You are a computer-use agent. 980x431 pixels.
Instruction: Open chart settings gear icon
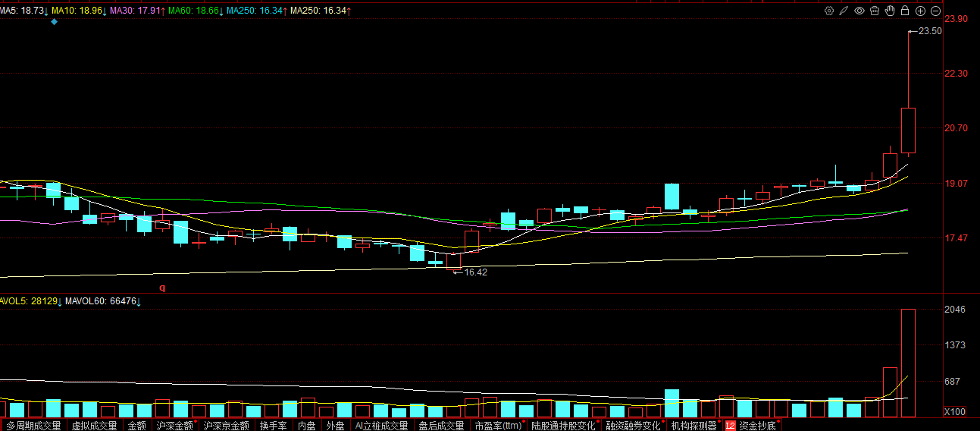pyautogui.click(x=829, y=11)
